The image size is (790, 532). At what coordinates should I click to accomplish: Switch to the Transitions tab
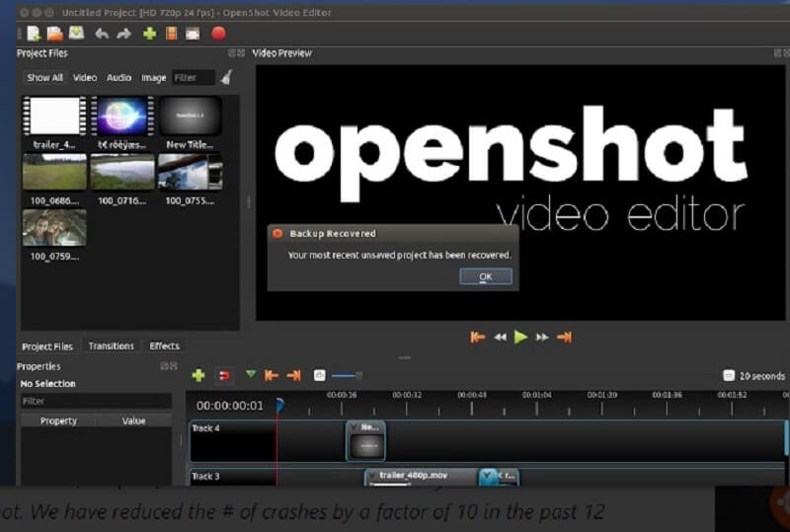[x=112, y=346]
